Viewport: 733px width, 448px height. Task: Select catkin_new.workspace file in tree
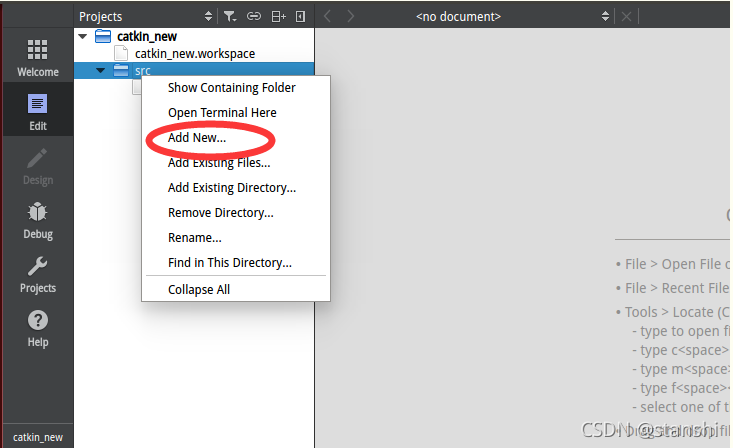(x=195, y=54)
